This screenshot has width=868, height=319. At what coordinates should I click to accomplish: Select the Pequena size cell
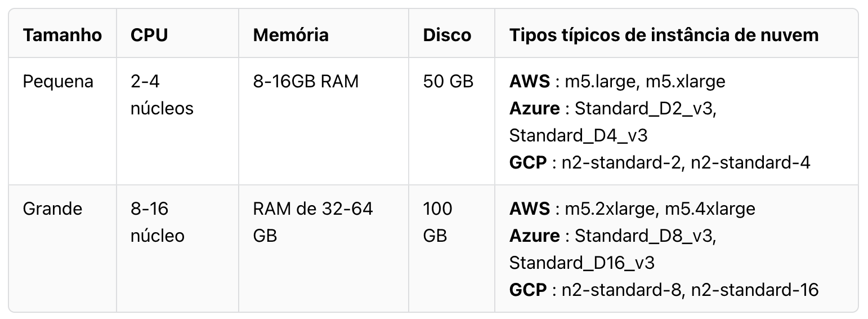58,82
